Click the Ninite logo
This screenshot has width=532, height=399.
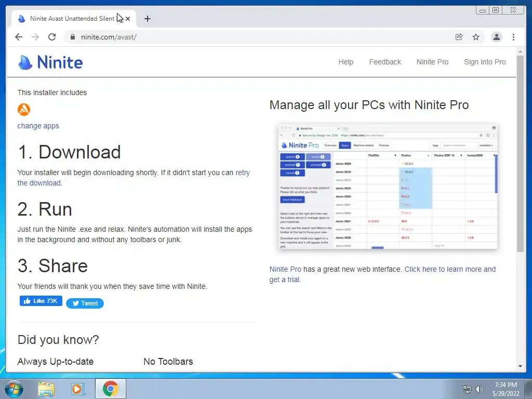(x=50, y=62)
